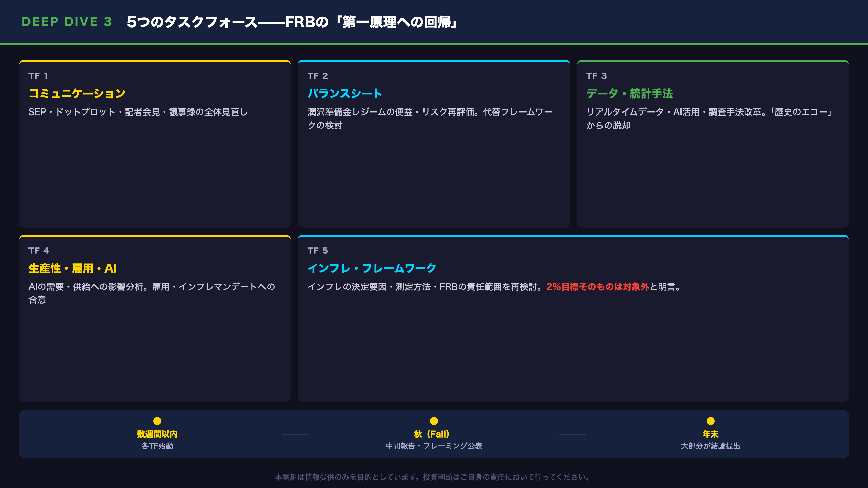Click the 年末 timeline label
The height and width of the screenshot is (488, 868).
711,434
